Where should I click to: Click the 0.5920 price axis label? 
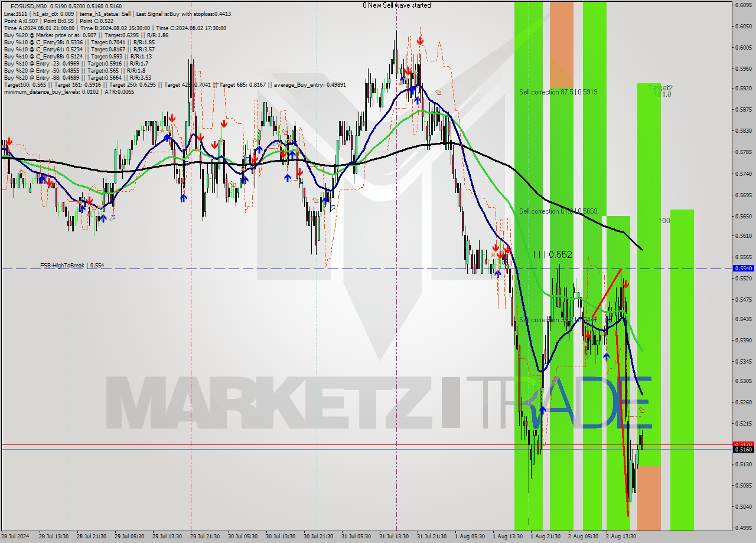point(744,89)
